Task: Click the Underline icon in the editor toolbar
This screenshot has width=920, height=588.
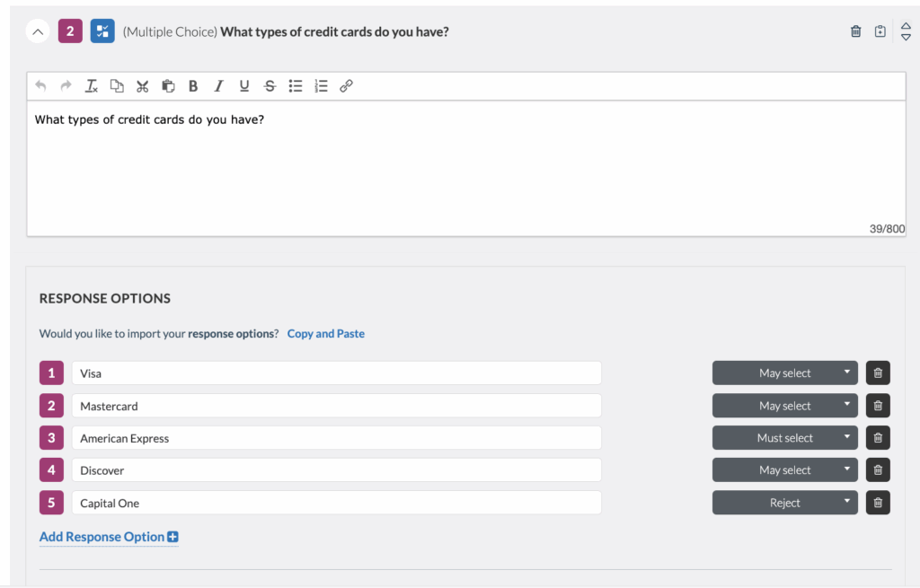Action: coord(243,85)
